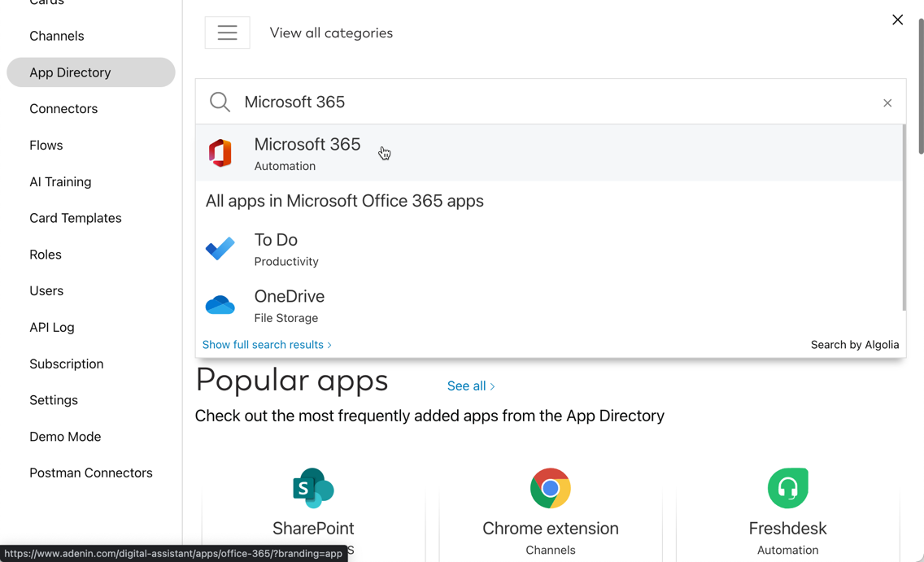The height and width of the screenshot is (562, 924).
Task: Open API Log in the sidebar
Action: (x=52, y=328)
